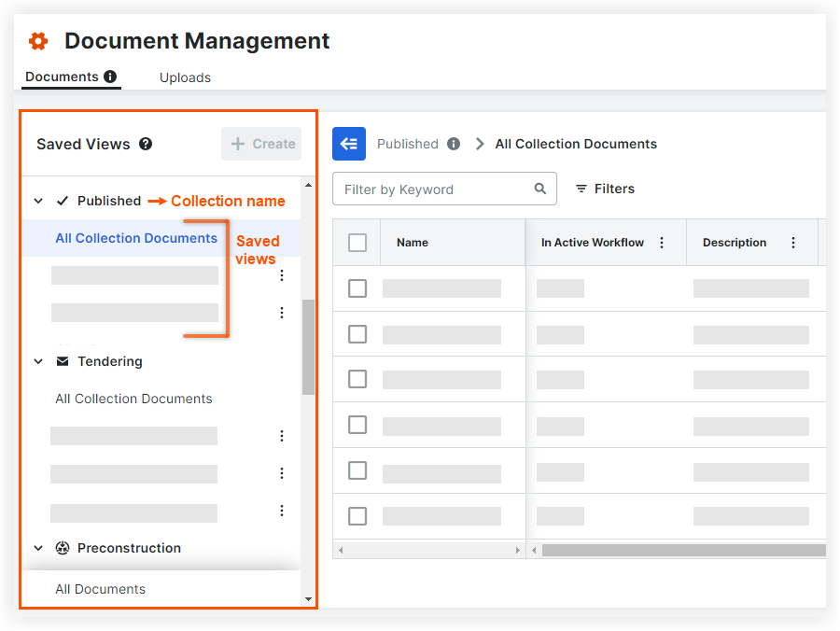Viewport: 840px width, 631px height.
Task: Click the orange gear icon beside Document Management
Action: click(x=38, y=41)
